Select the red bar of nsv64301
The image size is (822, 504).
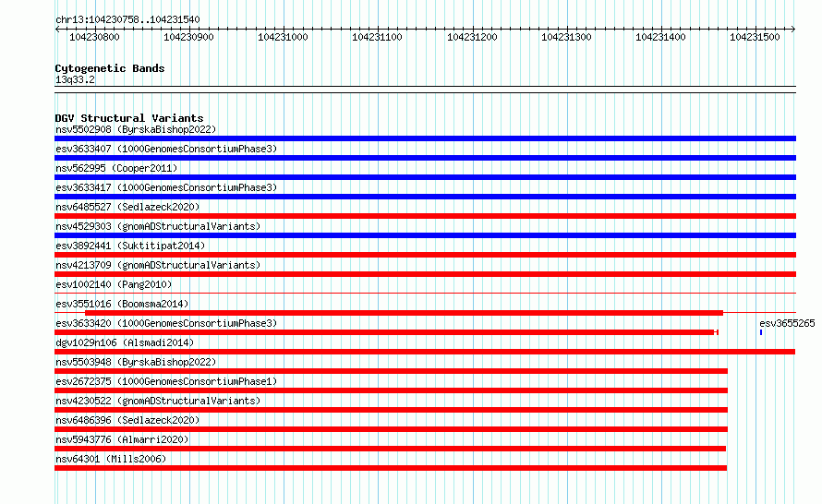tap(391, 468)
